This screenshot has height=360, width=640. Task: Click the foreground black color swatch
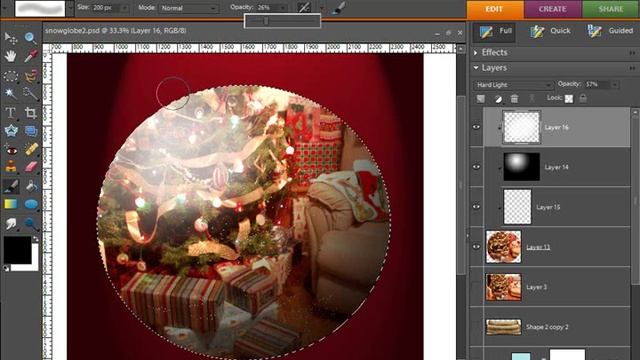[17, 250]
